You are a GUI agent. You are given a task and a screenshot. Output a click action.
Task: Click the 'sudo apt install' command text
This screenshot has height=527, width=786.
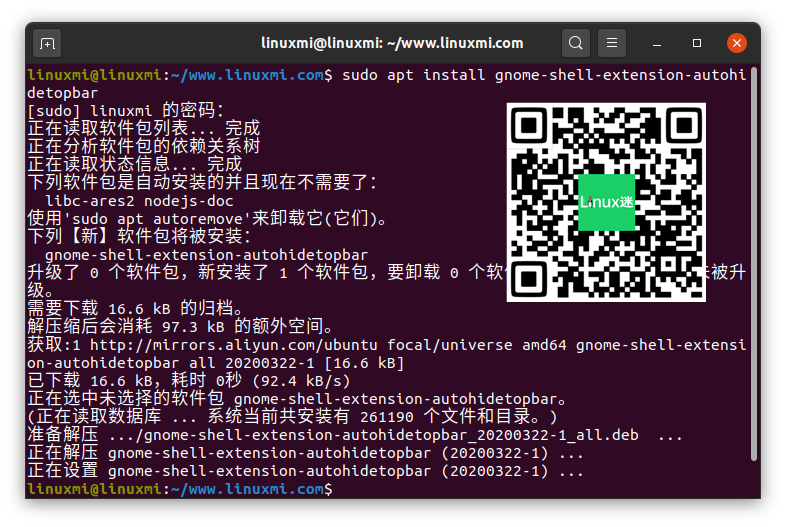(x=414, y=75)
